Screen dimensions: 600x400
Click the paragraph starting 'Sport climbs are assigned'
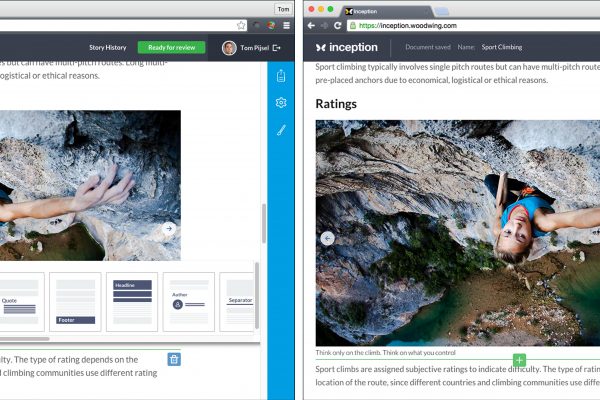point(458,376)
